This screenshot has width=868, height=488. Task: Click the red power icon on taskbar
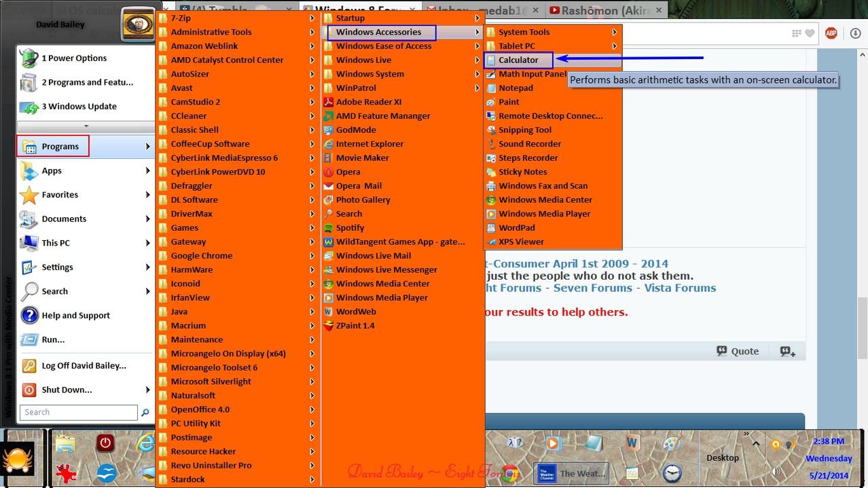pos(105,443)
